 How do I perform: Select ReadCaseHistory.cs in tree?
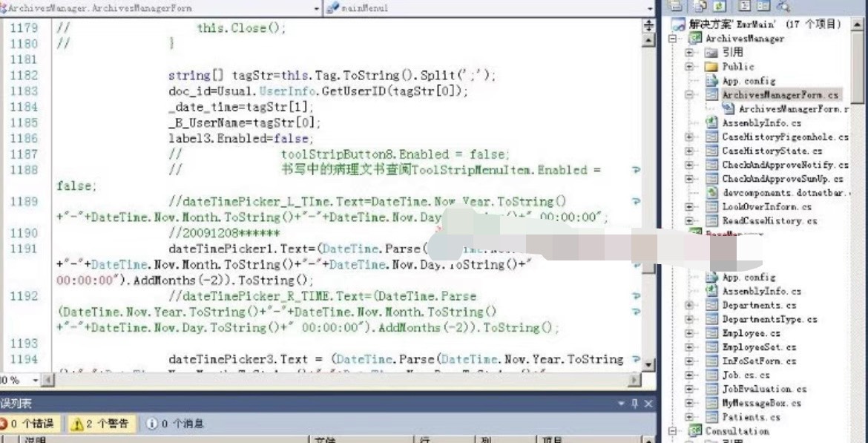click(770, 221)
